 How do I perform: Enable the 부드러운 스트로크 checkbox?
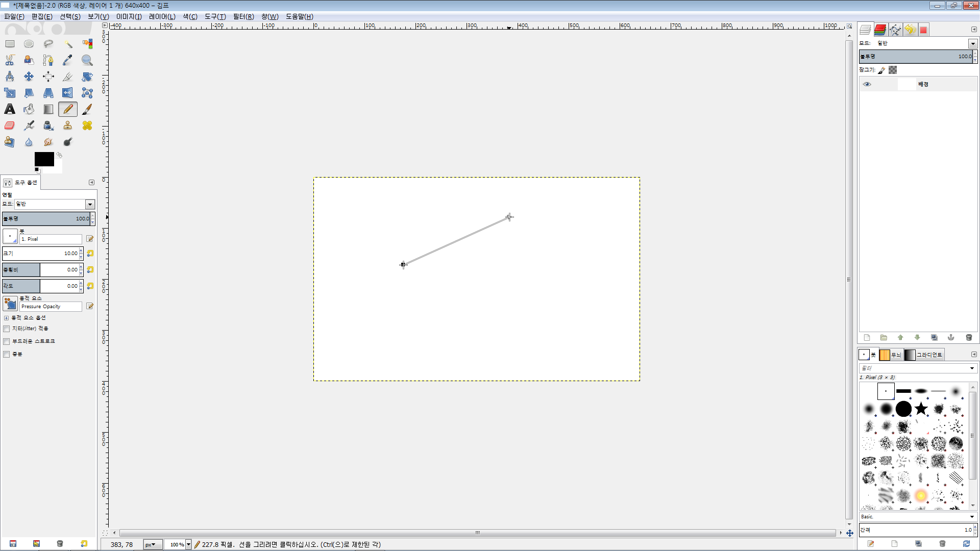(x=7, y=341)
